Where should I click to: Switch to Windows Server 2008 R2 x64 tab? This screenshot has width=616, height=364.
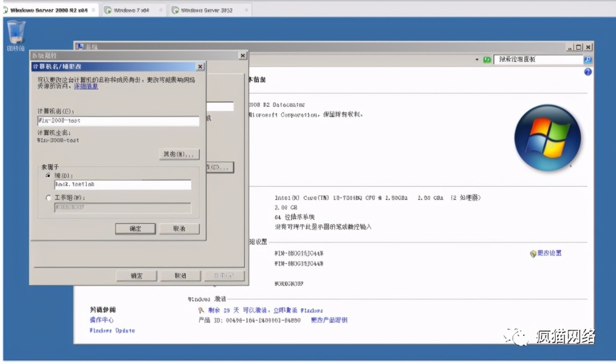pyautogui.click(x=49, y=10)
